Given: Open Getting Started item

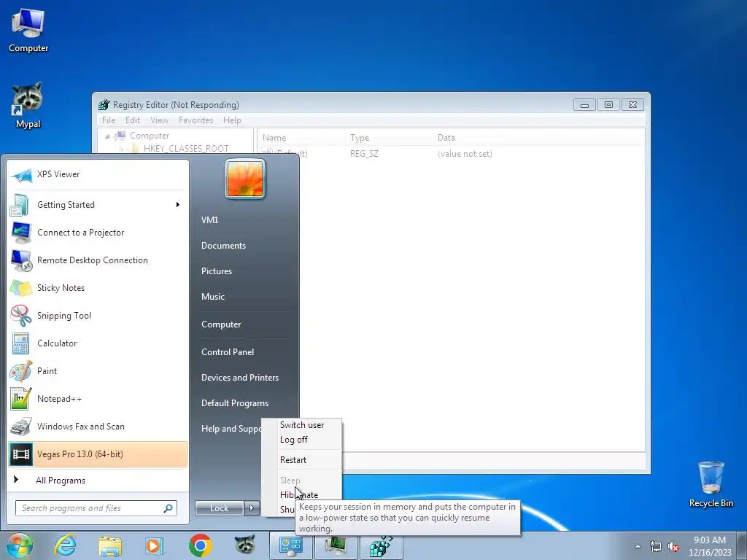Looking at the screenshot, I should click(x=97, y=205).
